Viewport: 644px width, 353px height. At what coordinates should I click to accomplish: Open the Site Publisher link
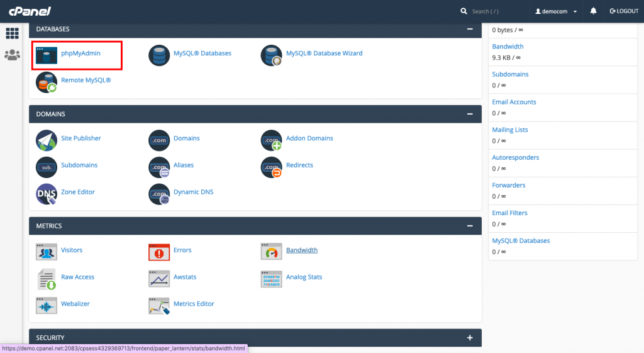click(x=81, y=138)
